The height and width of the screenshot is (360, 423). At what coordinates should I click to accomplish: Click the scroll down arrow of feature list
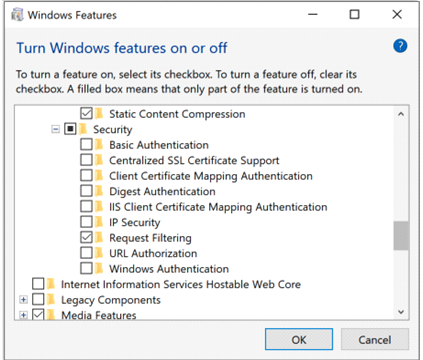click(401, 312)
